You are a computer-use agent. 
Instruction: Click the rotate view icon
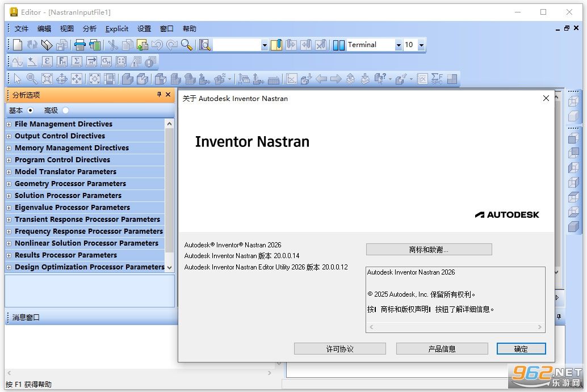point(62,78)
